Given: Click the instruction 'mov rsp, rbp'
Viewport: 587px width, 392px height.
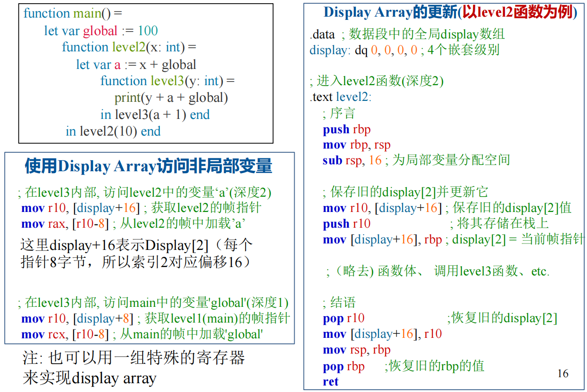Looking at the screenshot, I should [x=357, y=350].
